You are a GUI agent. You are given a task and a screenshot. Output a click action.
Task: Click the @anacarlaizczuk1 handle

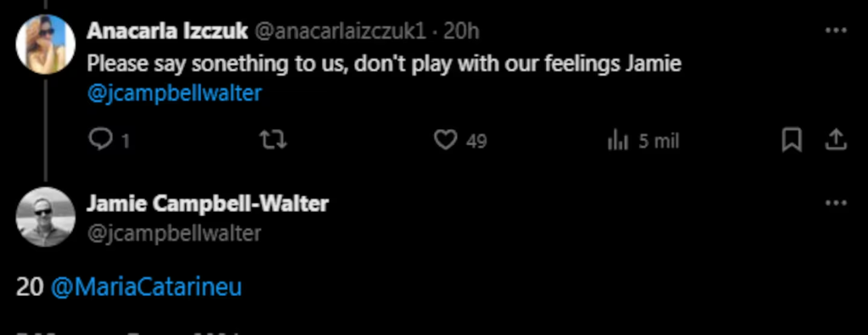(x=340, y=32)
